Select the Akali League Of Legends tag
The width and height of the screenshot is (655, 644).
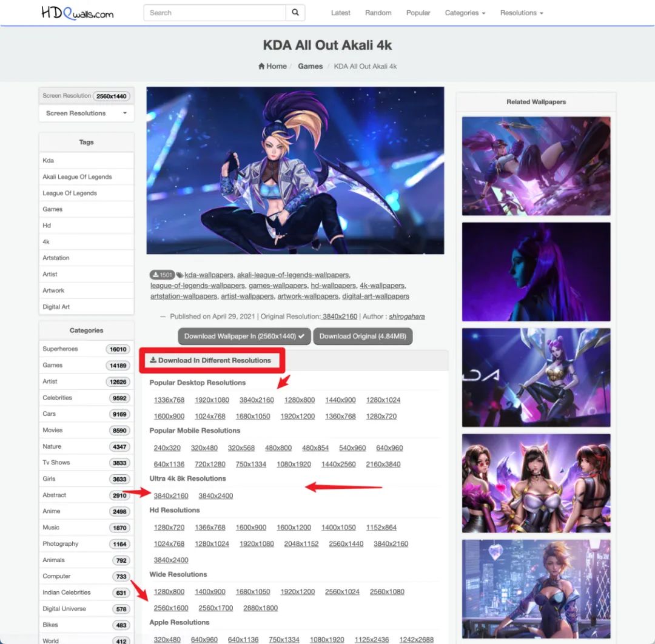coord(87,176)
